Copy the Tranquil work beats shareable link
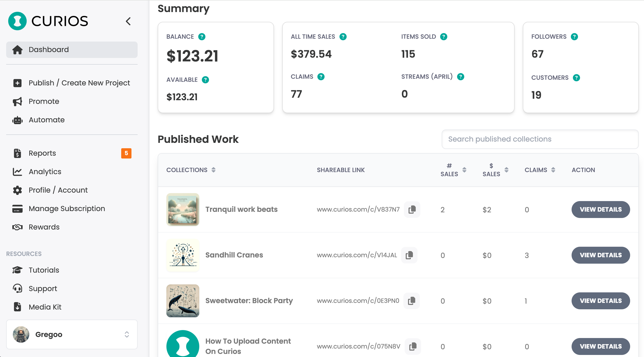 [412, 210]
